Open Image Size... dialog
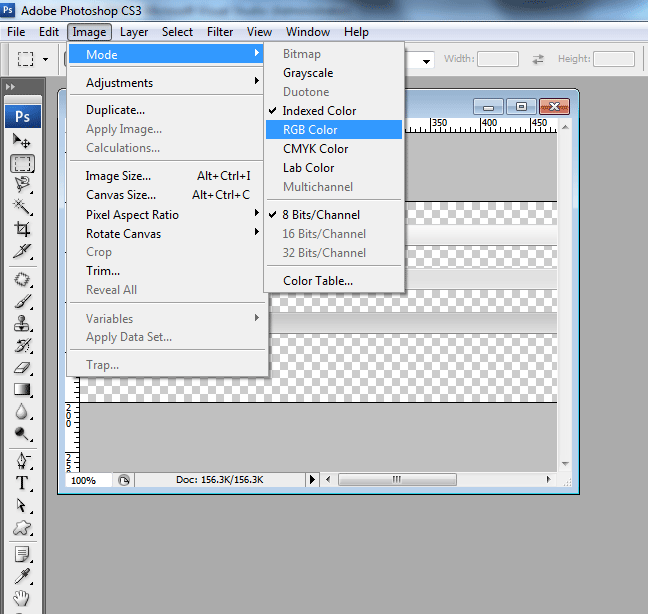Screen dimensions: 648x614 tap(166, 176)
